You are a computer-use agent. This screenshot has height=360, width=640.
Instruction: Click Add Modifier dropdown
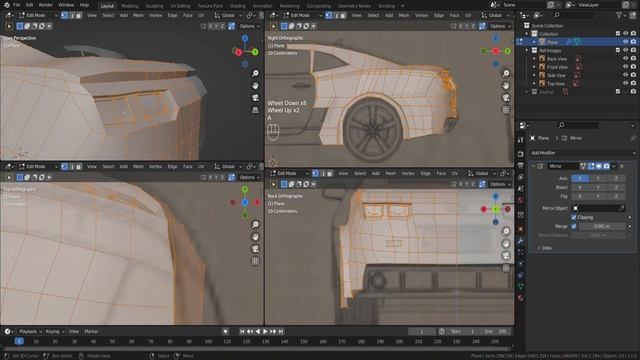click(582, 153)
